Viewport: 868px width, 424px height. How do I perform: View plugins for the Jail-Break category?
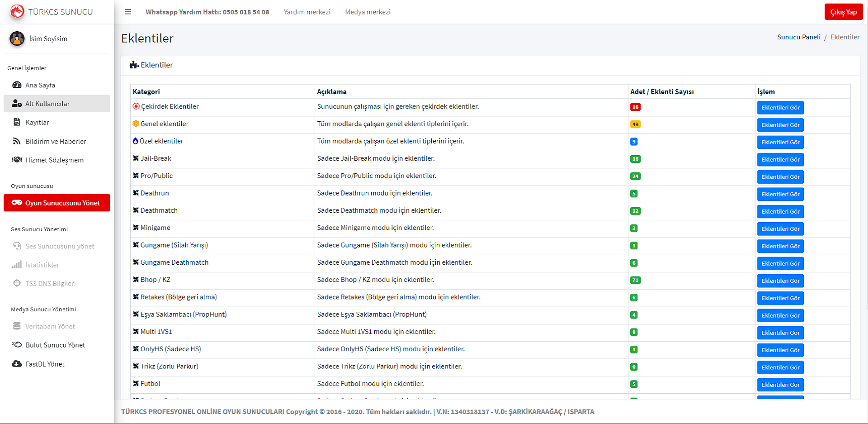[x=780, y=159]
